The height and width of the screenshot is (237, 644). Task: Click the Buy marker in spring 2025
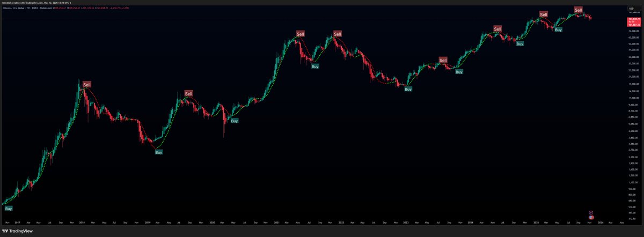tap(558, 30)
